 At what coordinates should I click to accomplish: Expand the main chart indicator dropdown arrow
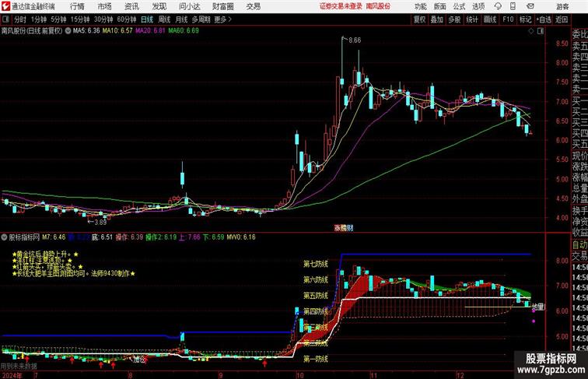pos(68,31)
